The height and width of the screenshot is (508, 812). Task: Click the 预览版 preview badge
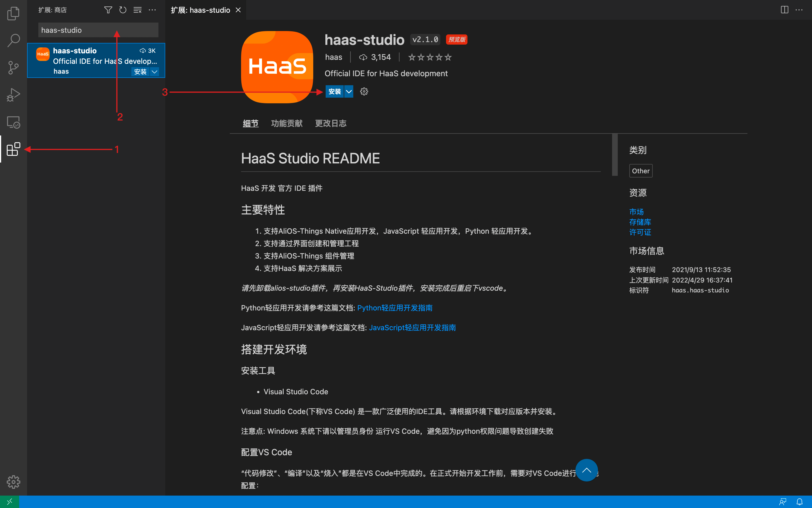pos(457,40)
